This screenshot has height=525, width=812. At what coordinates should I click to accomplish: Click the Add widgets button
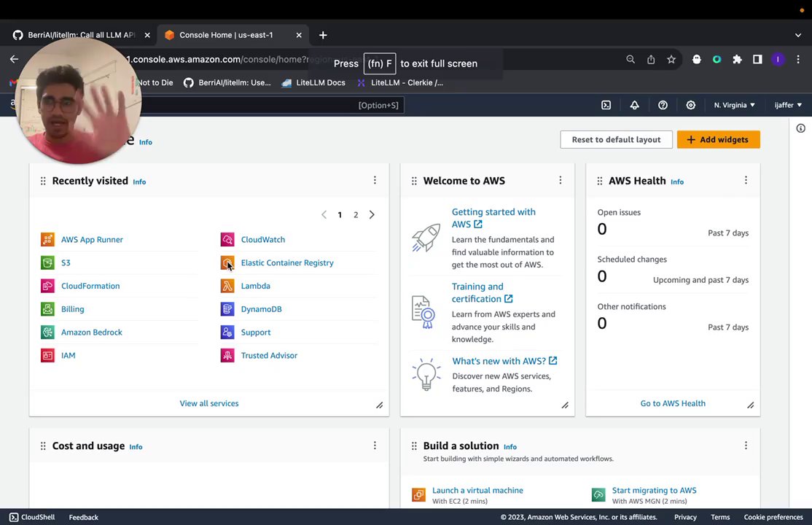718,139
